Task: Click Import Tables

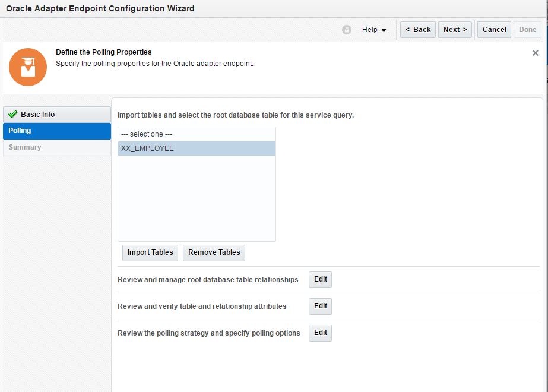Action: point(150,252)
